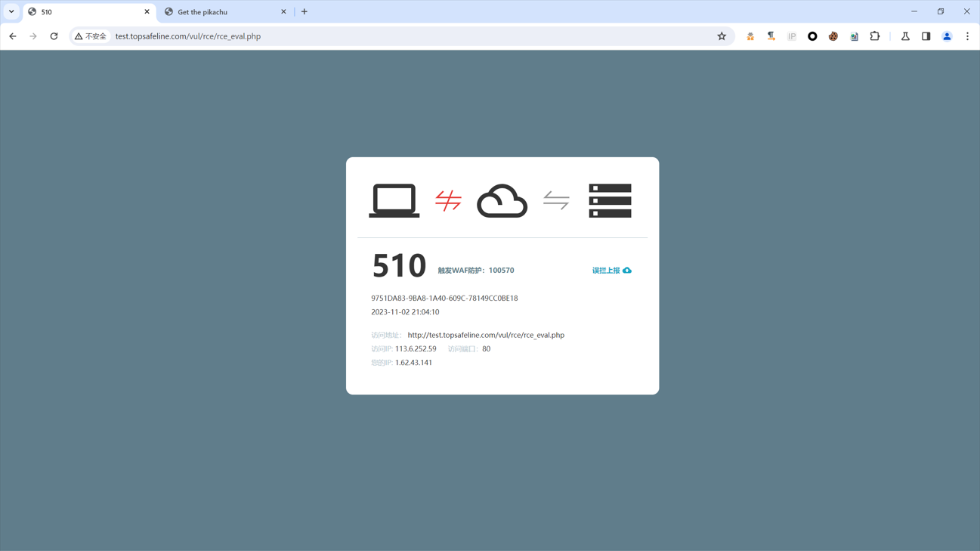Open the browser side panel icon
The image size is (980, 551).
(926, 36)
